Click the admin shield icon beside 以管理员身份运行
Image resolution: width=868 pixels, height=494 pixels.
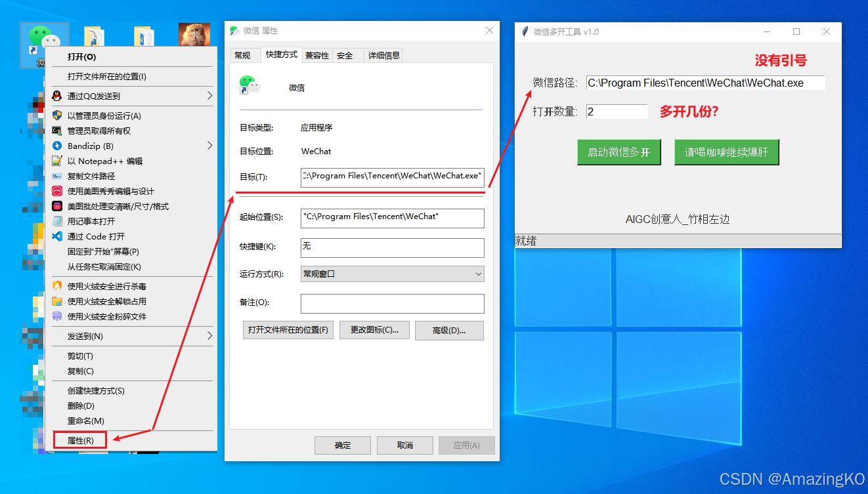tap(57, 115)
